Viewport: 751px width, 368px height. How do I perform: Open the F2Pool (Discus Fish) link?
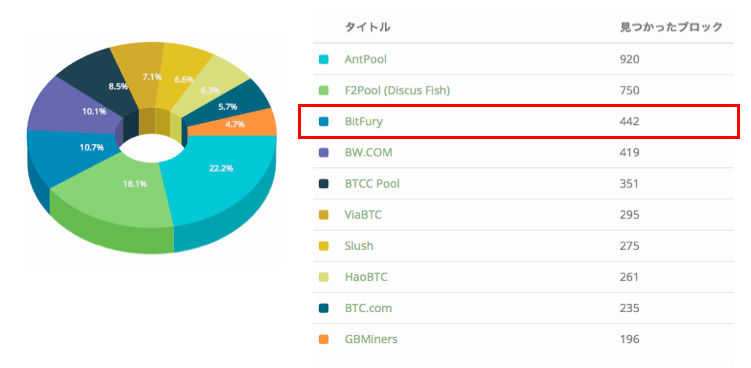click(x=397, y=91)
